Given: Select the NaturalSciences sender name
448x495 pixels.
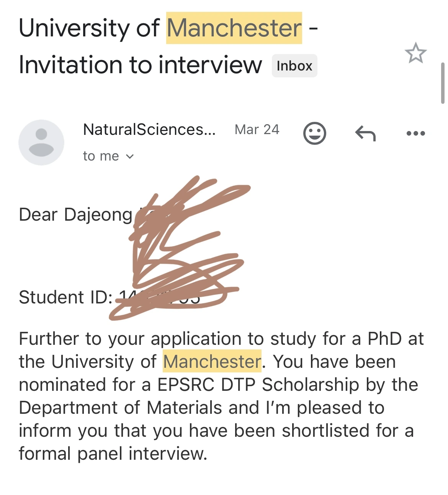Looking at the screenshot, I should point(149,129).
